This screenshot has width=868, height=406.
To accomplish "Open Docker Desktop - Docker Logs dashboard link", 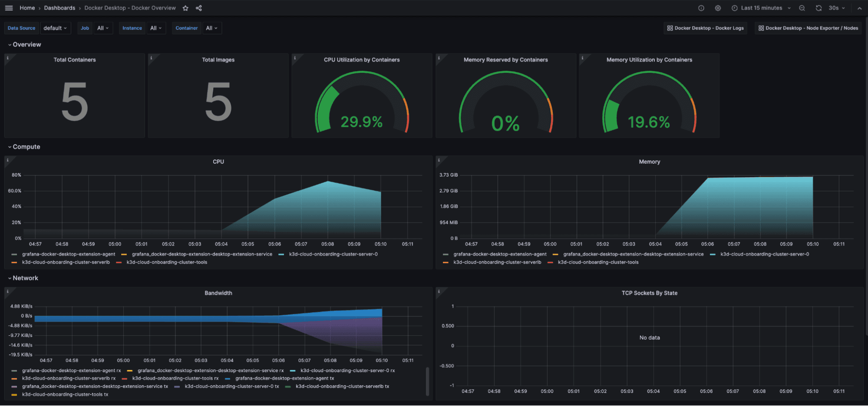I will point(705,28).
